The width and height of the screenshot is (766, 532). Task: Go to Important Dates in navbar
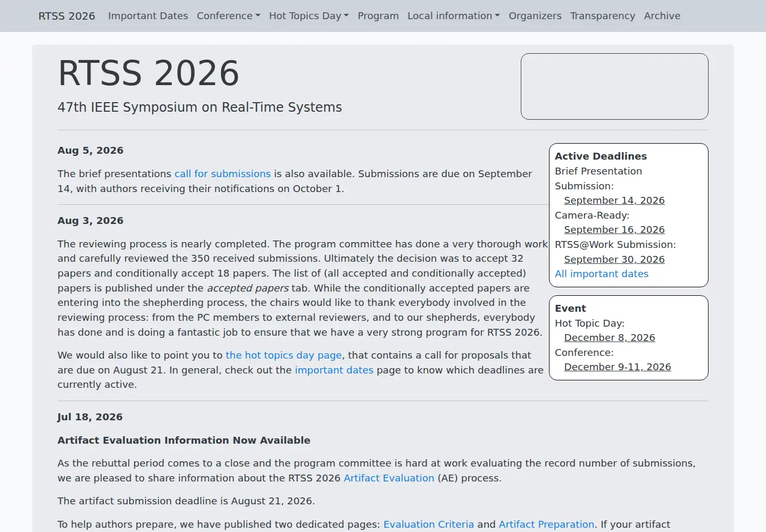[x=148, y=16]
